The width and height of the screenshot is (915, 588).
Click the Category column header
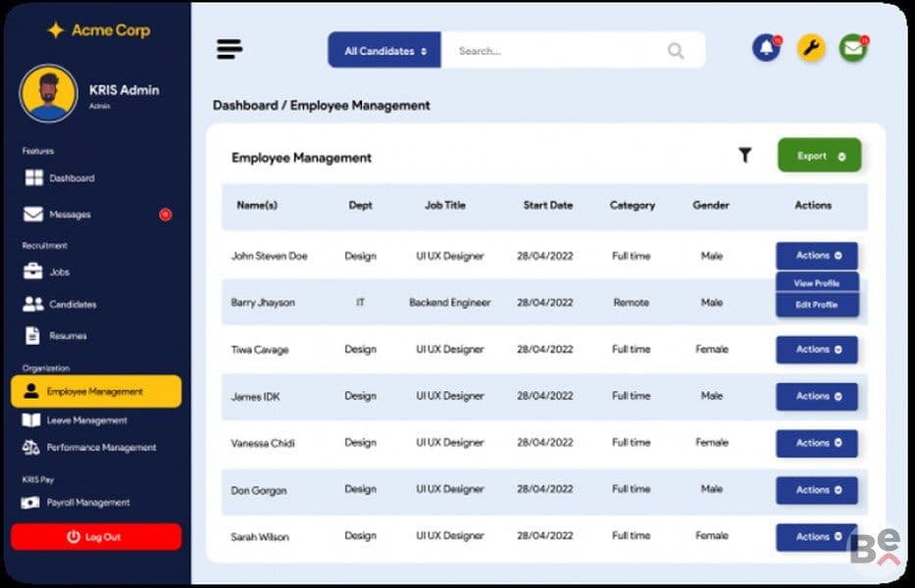(632, 206)
